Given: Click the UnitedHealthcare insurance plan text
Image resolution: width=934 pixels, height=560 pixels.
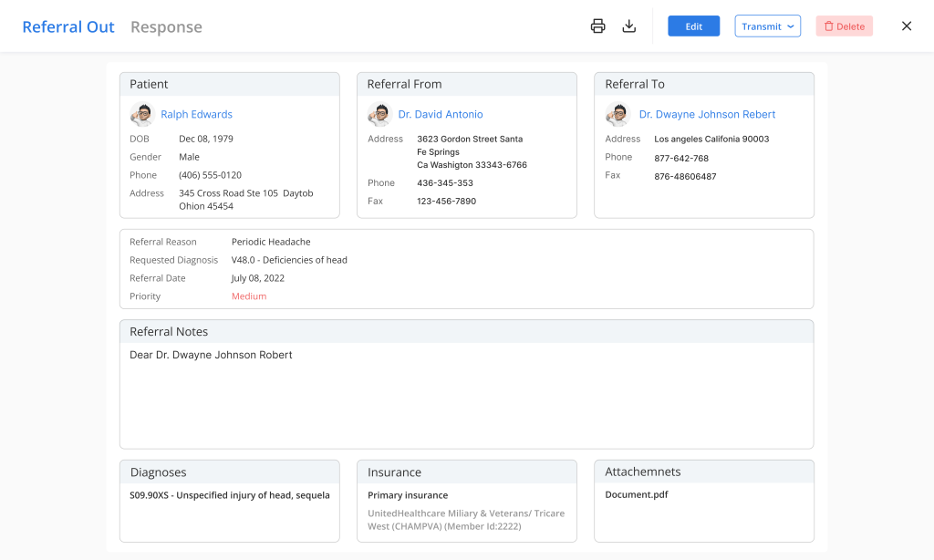Looking at the screenshot, I should coord(465,519).
